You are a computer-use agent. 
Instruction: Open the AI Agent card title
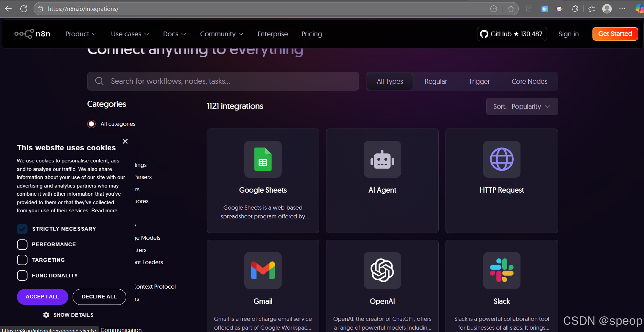tap(382, 190)
